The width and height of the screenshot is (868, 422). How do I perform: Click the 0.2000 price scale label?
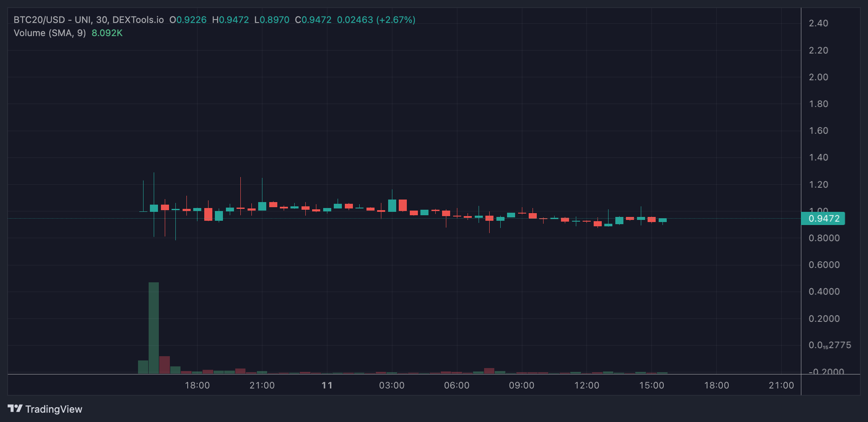(824, 319)
